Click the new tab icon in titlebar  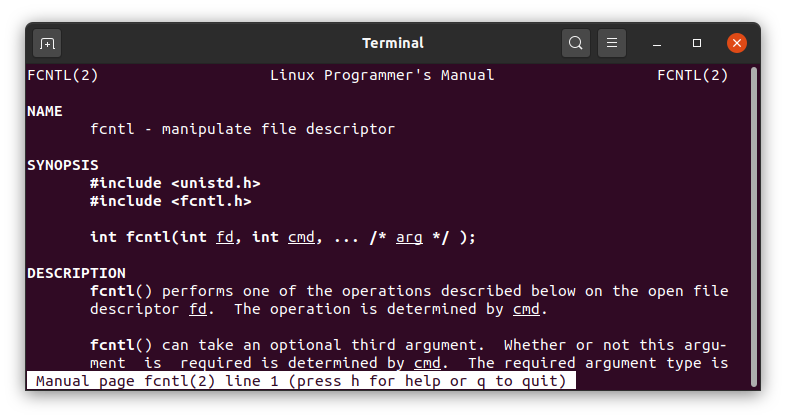[47, 43]
